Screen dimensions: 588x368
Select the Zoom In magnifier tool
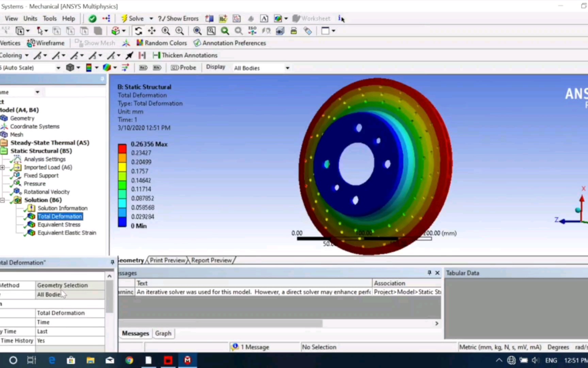(180, 31)
